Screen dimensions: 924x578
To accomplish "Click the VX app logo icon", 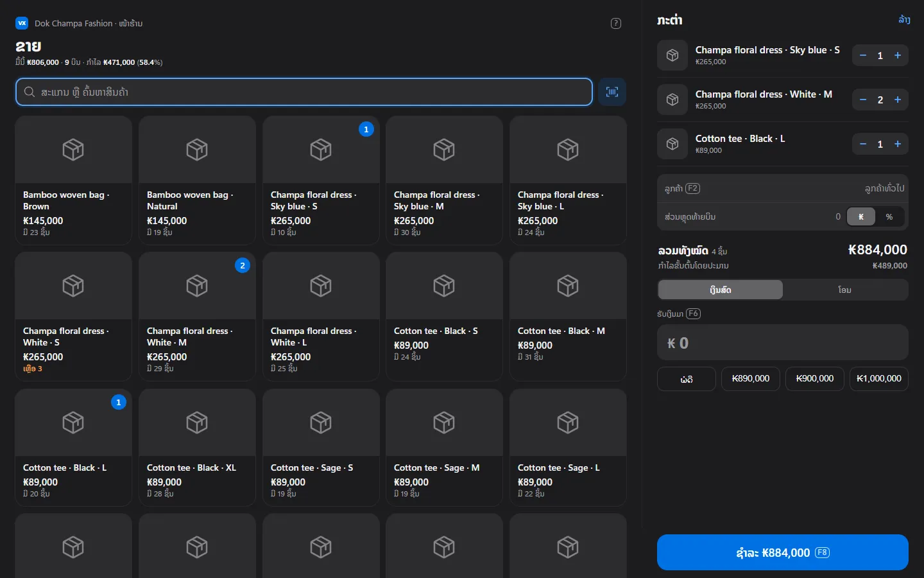I will pos(22,23).
